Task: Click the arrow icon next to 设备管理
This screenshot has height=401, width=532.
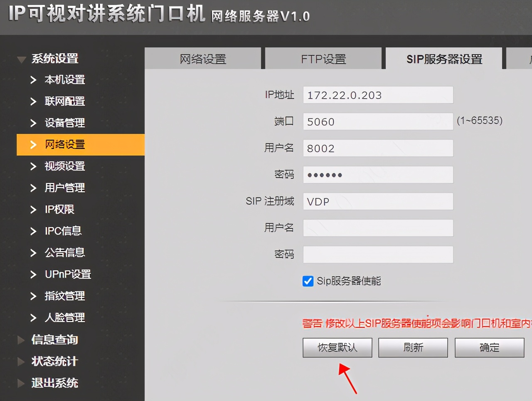Action: click(x=33, y=123)
